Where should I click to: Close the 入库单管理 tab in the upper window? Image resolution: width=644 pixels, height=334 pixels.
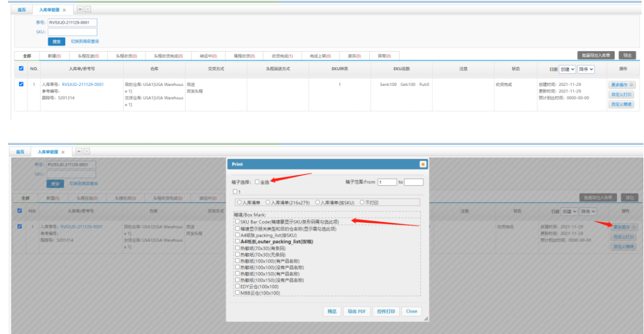pos(64,10)
